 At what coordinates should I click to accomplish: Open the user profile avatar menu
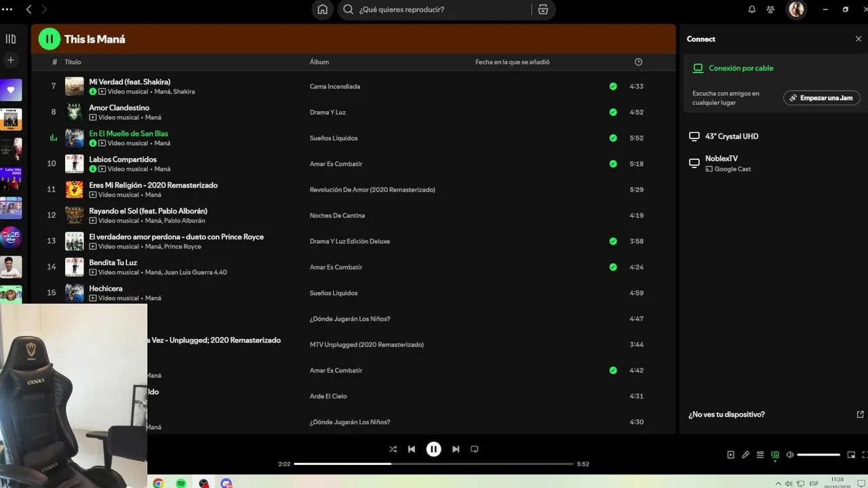(x=796, y=9)
